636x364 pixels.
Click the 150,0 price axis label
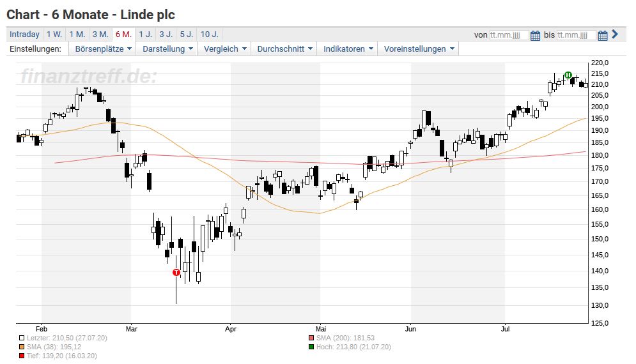click(x=600, y=239)
